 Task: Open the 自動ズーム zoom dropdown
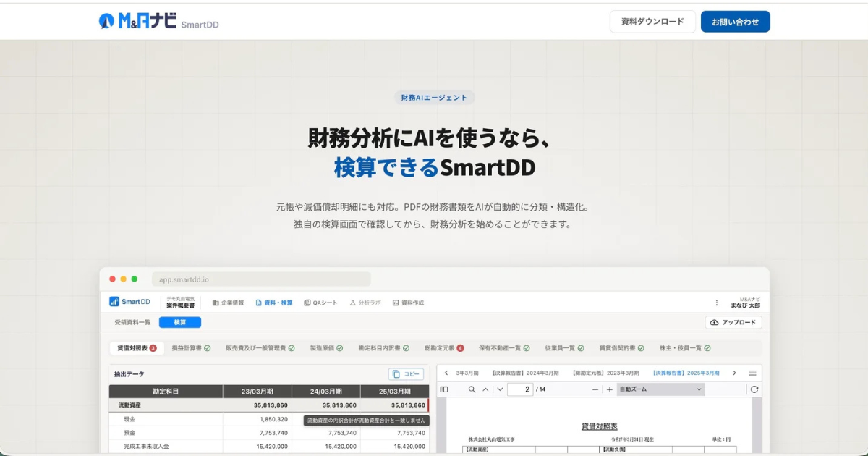[x=660, y=389]
